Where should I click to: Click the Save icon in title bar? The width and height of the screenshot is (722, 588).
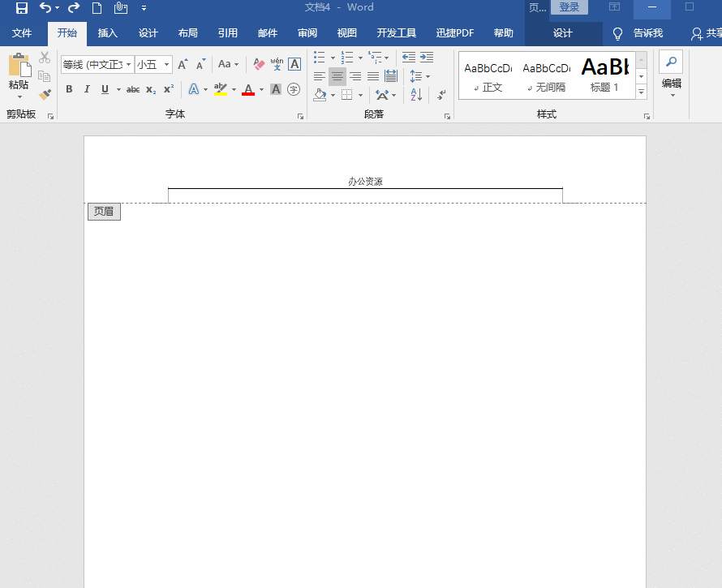pos(22,8)
